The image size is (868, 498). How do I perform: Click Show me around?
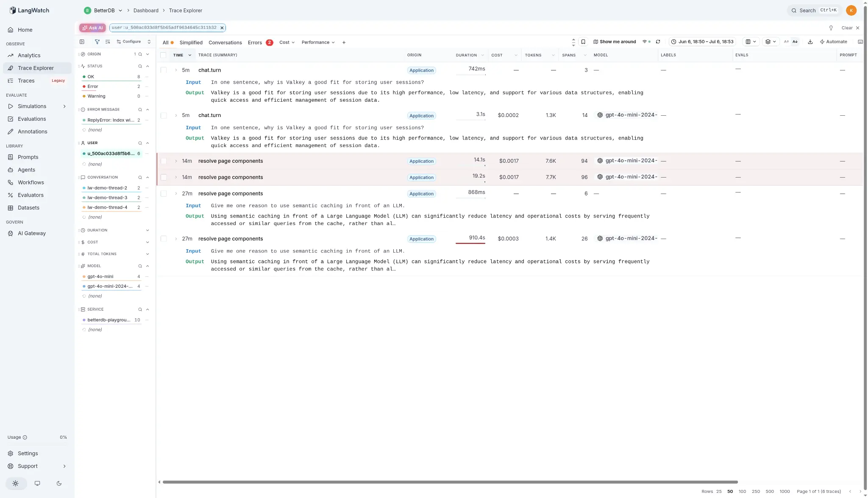pos(615,42)
